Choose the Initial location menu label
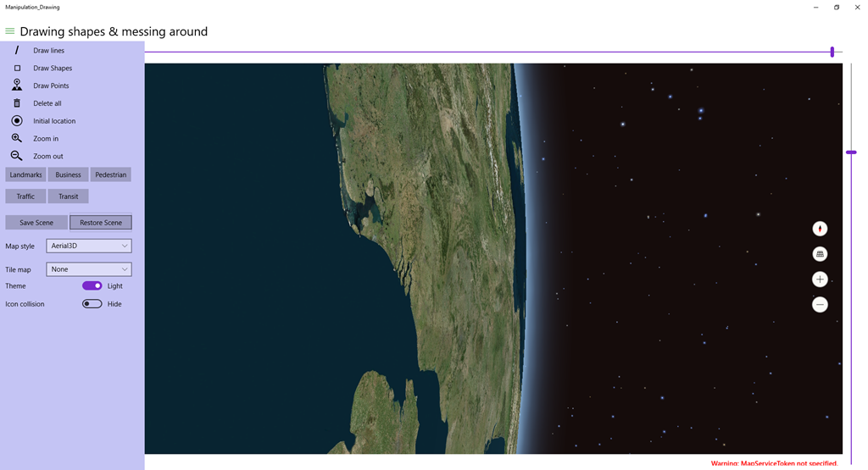868x470 pixels. click(x=54, y=121)
